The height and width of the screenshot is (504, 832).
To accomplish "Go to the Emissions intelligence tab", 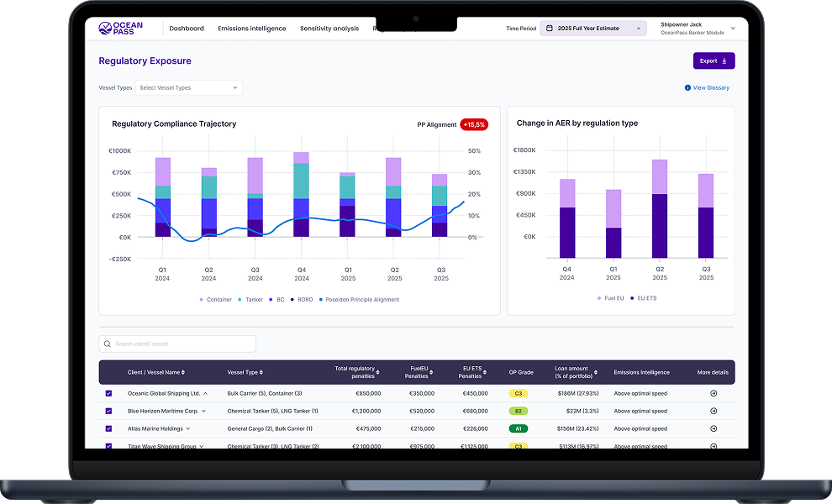I will pyautogui.click(x=251, y=29).
